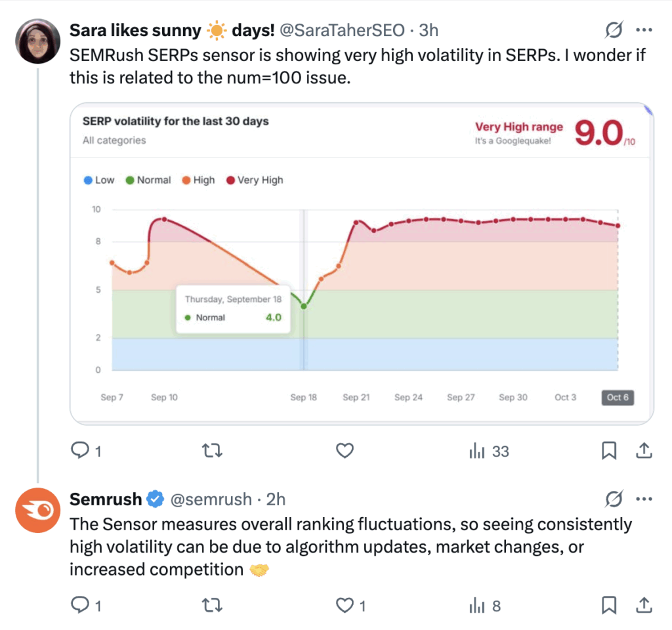
Task: Reply to Sara's SERP volatility tweet
Action: (79, 451)
